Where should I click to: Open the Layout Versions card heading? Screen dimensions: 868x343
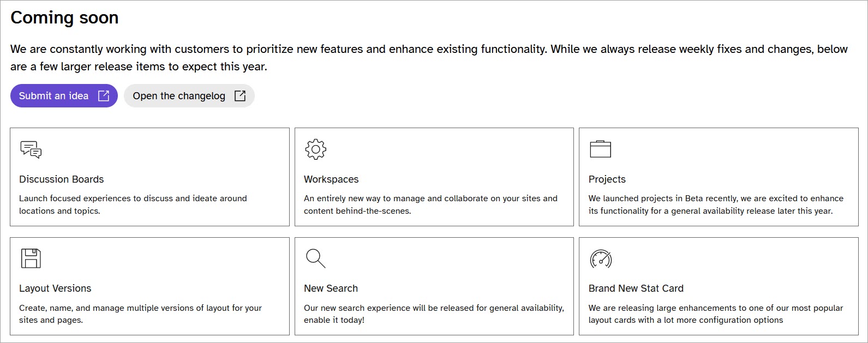(55, 288)
